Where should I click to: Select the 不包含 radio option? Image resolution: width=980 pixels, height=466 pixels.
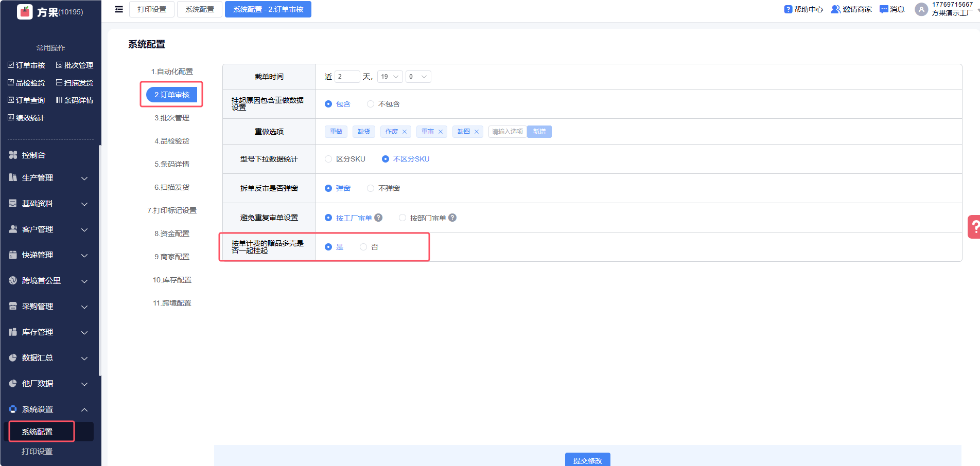(x=371, y=104)
